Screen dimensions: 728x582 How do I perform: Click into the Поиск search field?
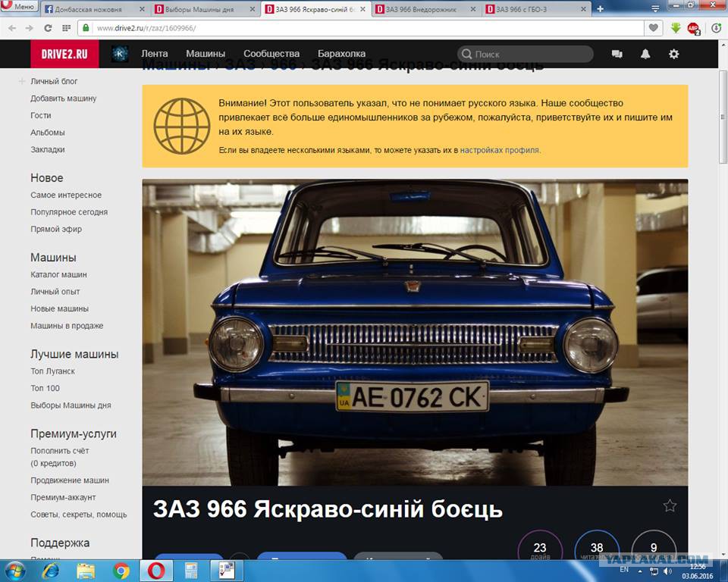click(x=525, y=55)
